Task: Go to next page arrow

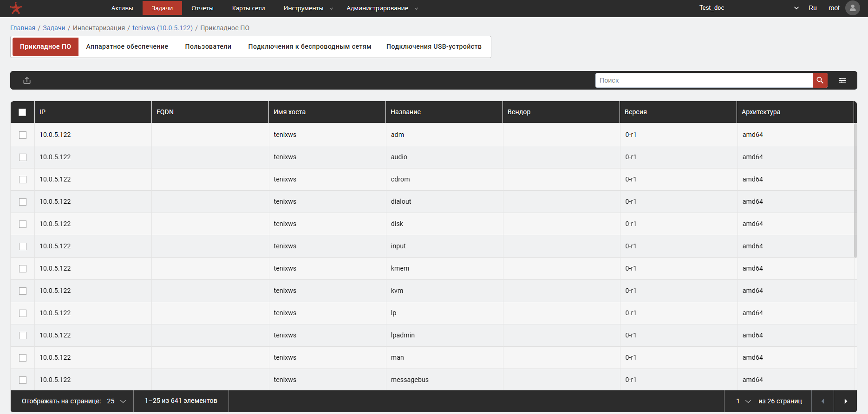Action: pos(845,401)
